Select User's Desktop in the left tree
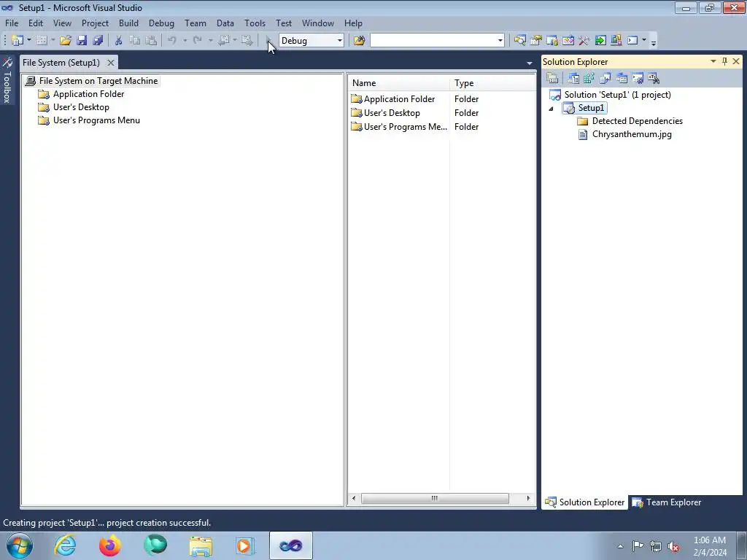Screen dimensions: 747x560 pos(81,107)
